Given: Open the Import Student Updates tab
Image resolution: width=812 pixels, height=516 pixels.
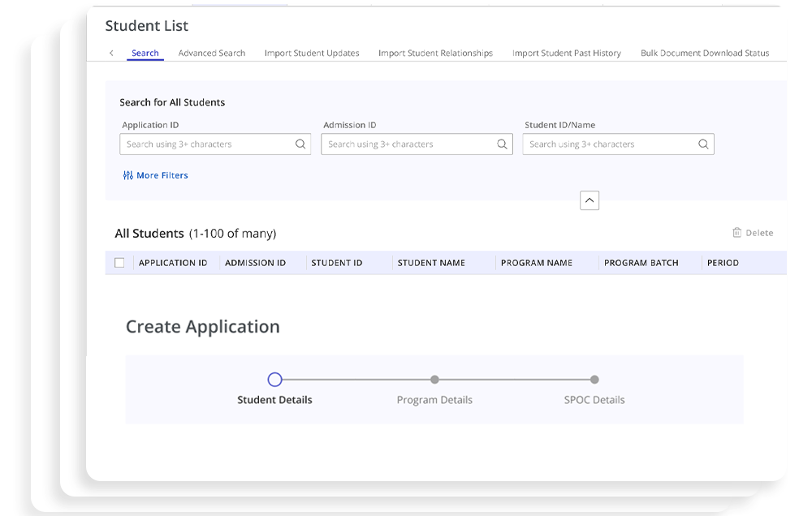Looking at the screenshot, I should (312, 54).
